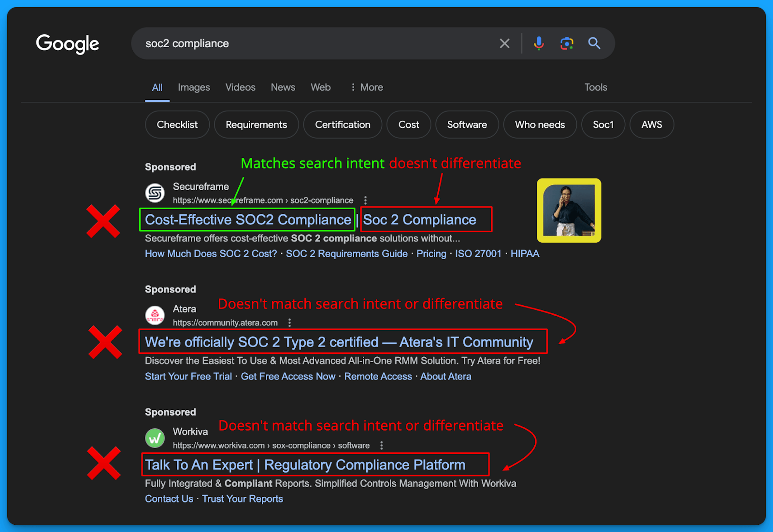Click the workiva.com sox-compliance URL text

coord(271,446)
